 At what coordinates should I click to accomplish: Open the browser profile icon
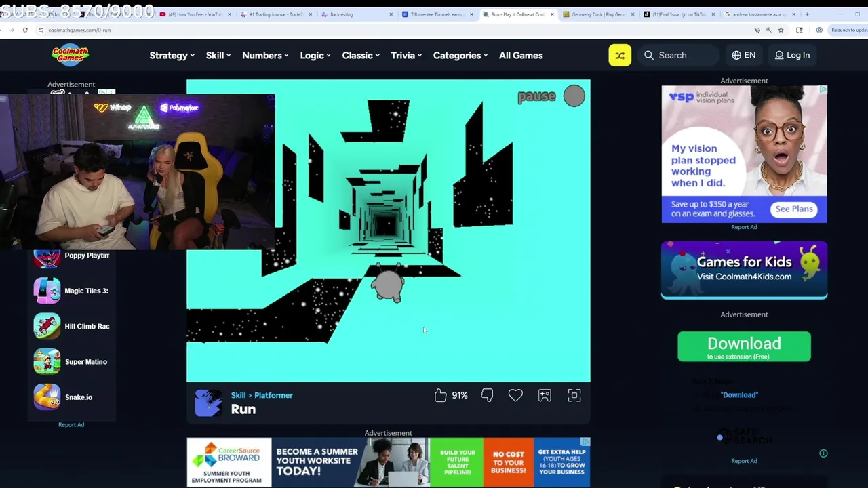[819, 30]
